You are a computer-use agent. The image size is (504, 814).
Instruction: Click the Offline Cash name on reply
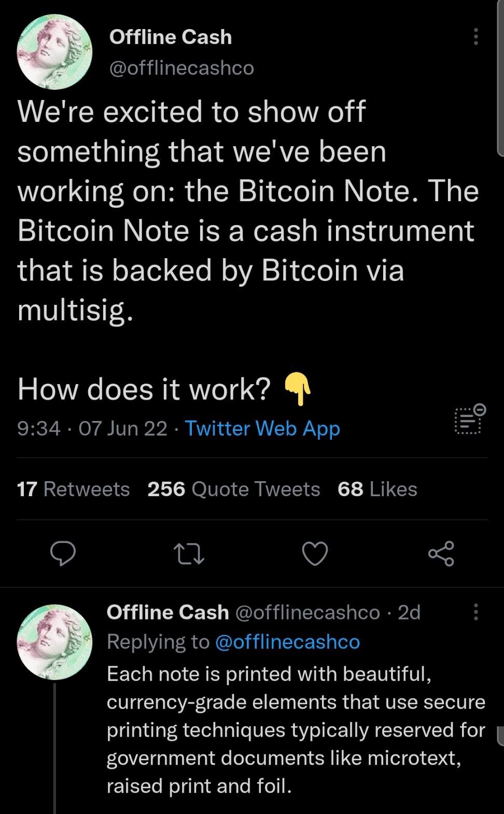167,612
